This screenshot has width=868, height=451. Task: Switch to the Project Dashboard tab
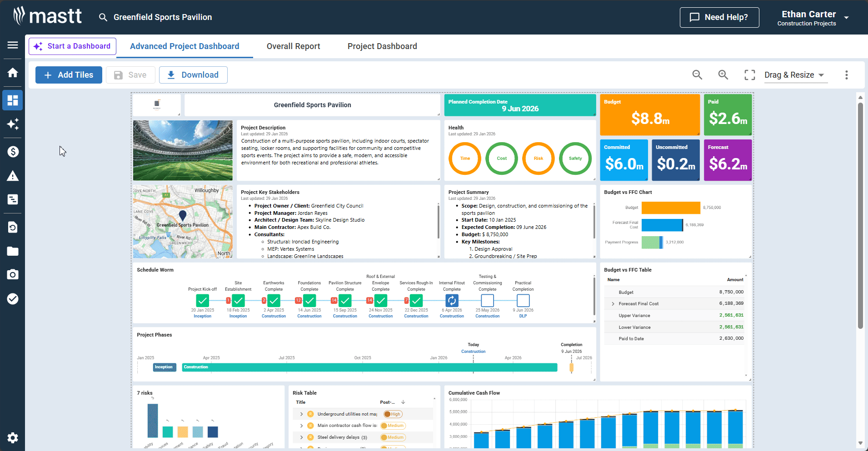[x=382, y=46]
